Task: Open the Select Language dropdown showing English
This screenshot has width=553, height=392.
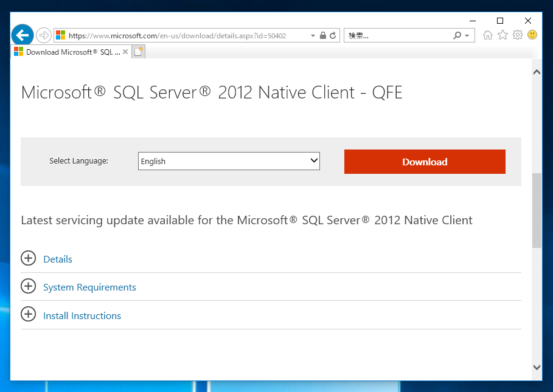Action: [x=229, y=161]
